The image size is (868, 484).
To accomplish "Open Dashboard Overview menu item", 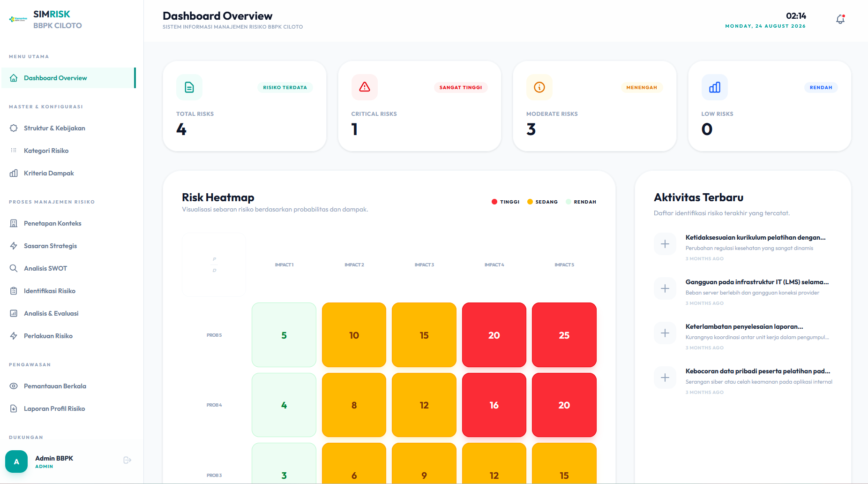I will [x=69, y=78].
